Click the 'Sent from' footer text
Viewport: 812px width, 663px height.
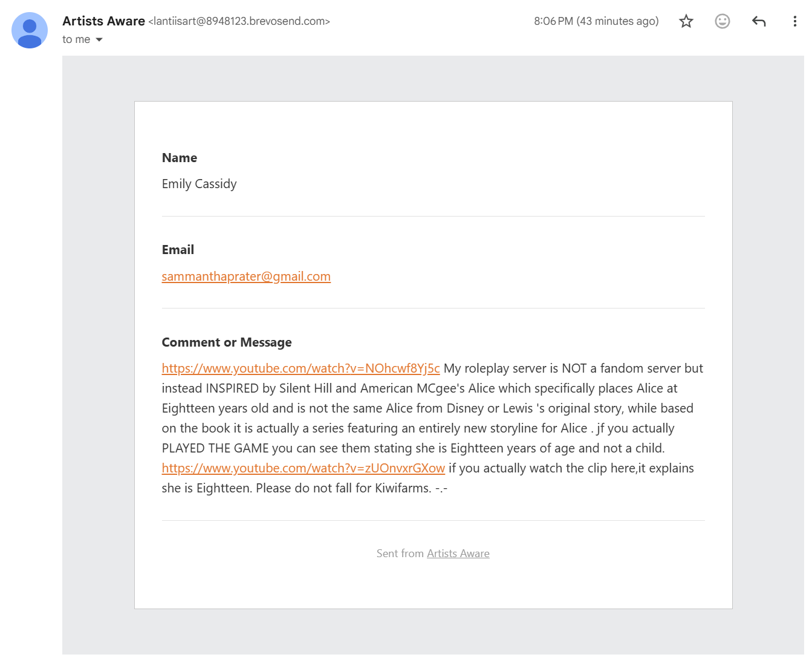(400, 554)
